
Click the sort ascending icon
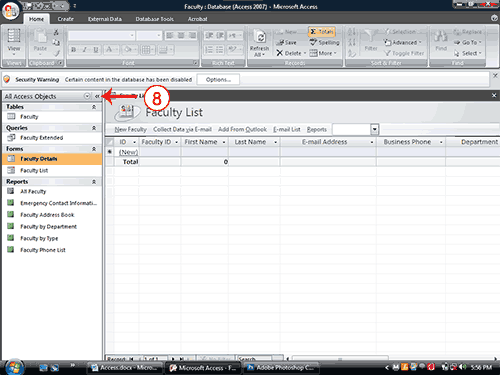pos(352,32)
